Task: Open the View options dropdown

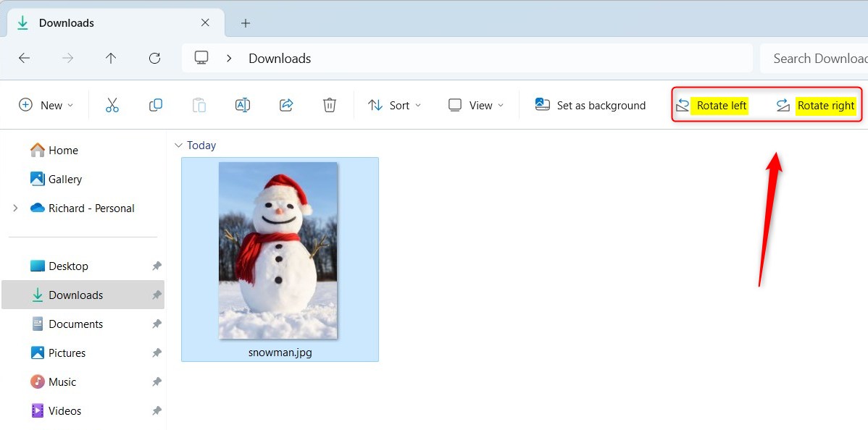Action: tap(475, 105)
